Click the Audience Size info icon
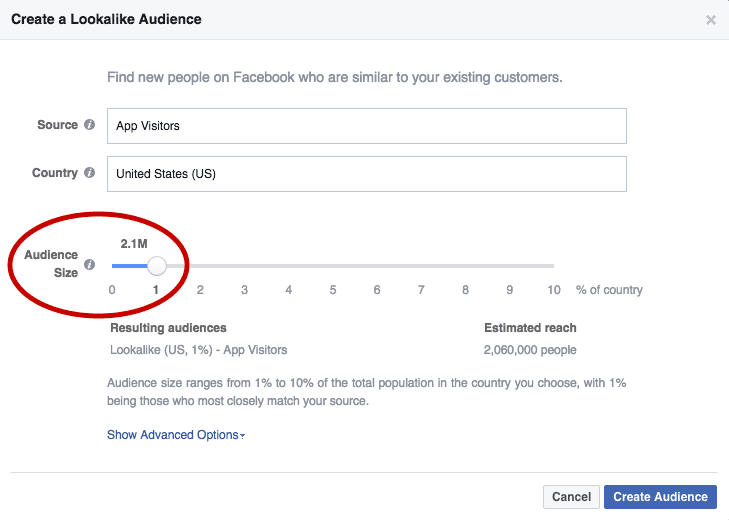The image size is (729, 520). pyautogui.click(x=90, y=265)
